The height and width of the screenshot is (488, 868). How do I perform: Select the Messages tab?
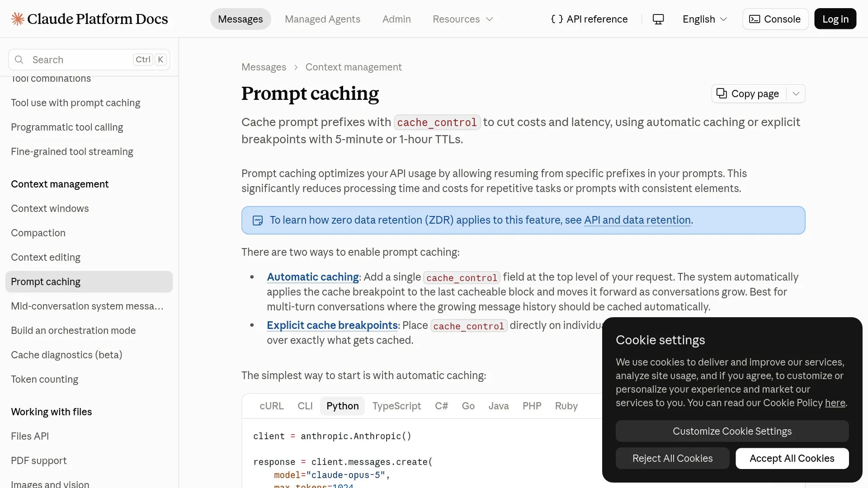tap(241, 19)
